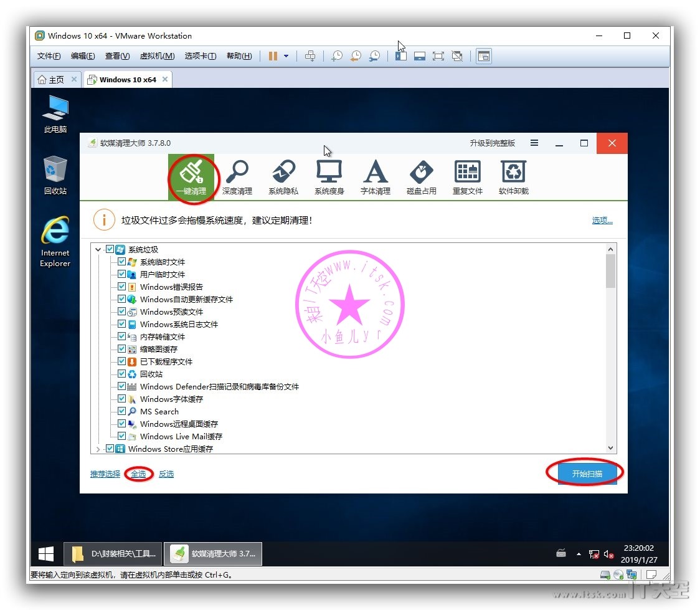The height and width of the screenshot is (610, 700).
Task: Open the dropdown arrow beside VMware's pause button
Action: [x=286, y=56]
